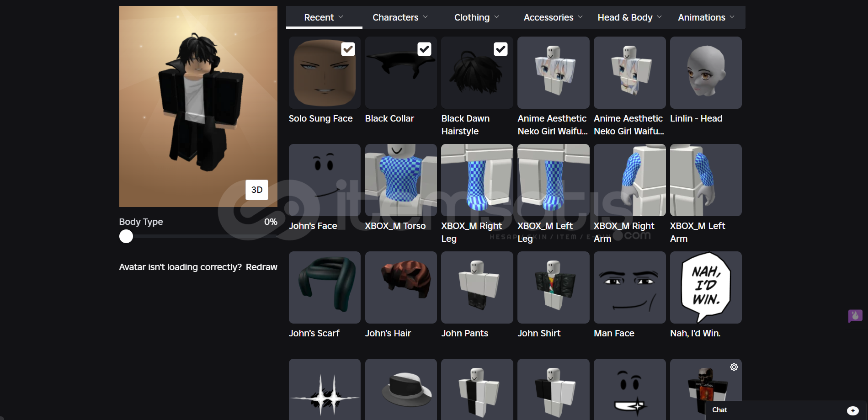Equip the Nah, I'd Win speech bubble item
The image size is (868, 420).
706,287
